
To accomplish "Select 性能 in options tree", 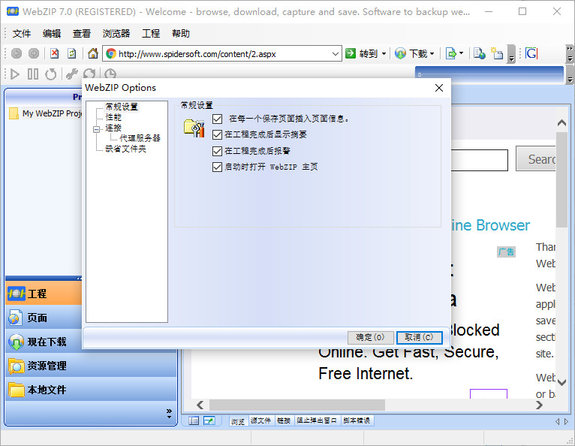I will click(x=113, y=117).
